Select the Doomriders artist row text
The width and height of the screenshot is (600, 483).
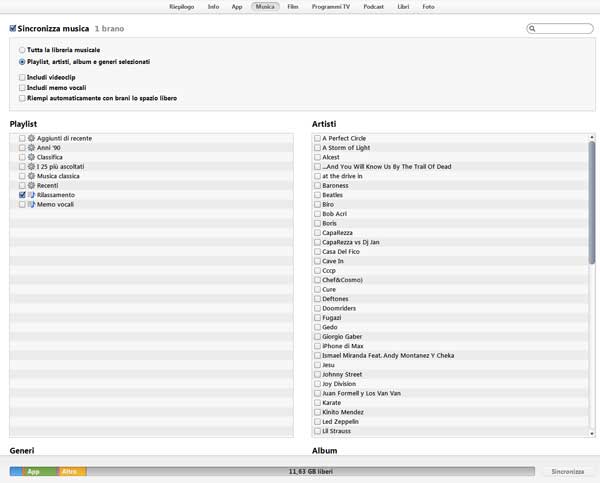pos(339,308)
